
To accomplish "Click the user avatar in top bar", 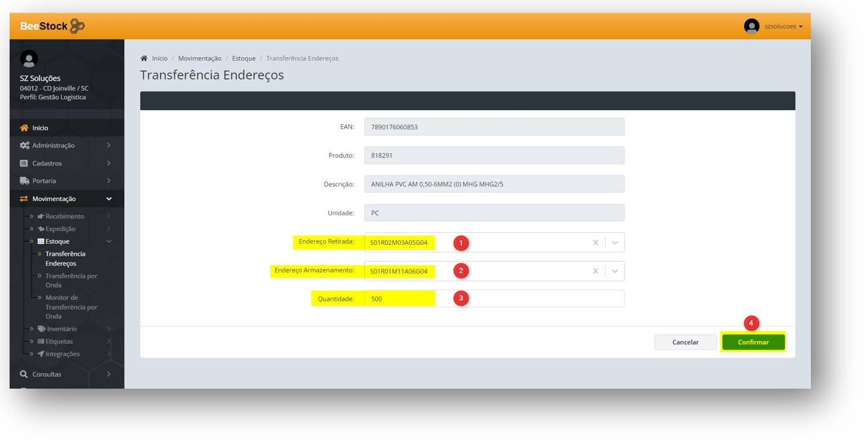I will (751, 26).
